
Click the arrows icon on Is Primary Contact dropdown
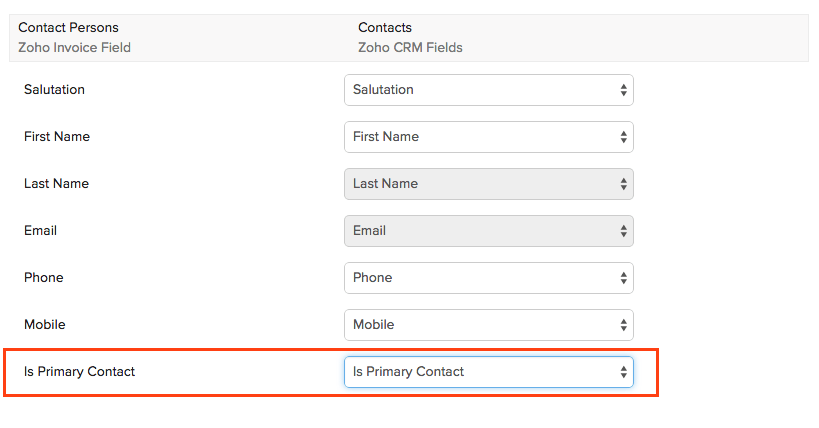(x=623, y=372)
